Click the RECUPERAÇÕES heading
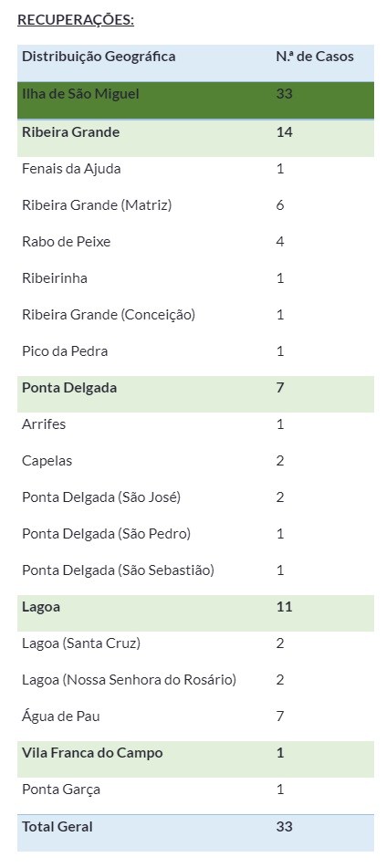386x868 pixels. tap(76, 20)
